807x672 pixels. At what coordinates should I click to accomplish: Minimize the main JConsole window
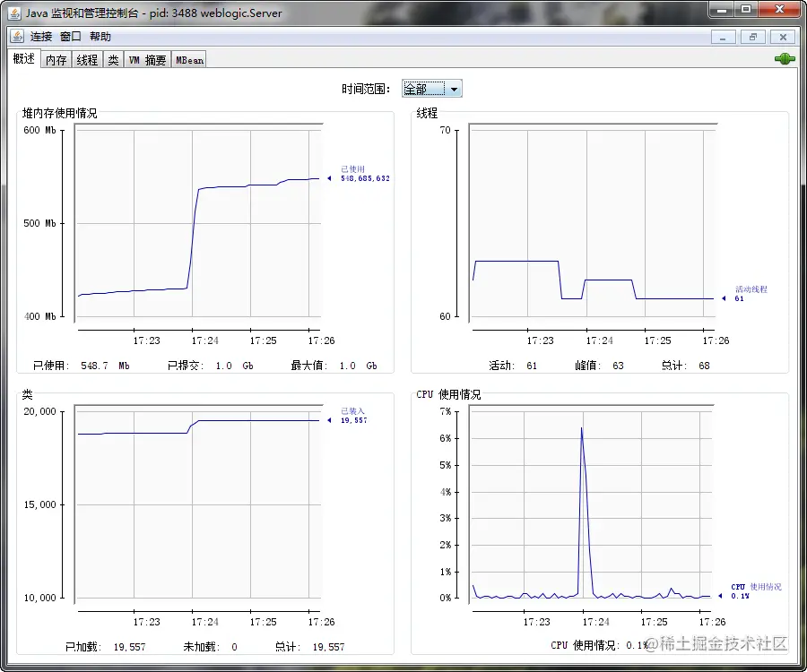(722, 10)
